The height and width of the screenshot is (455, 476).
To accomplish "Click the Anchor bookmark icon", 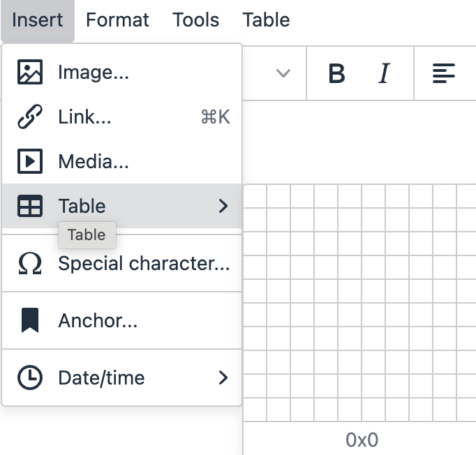I will pos(30,320).
